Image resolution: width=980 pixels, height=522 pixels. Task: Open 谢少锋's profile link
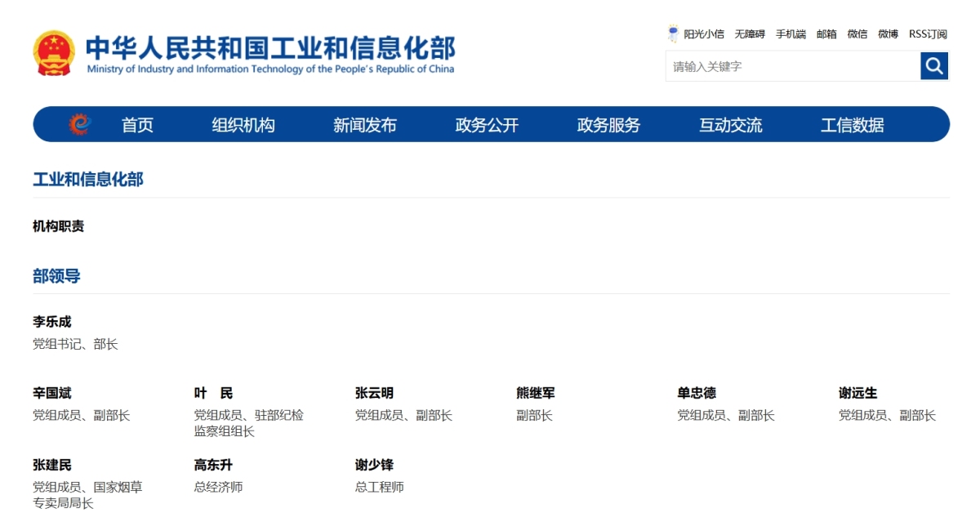point(374,465)
